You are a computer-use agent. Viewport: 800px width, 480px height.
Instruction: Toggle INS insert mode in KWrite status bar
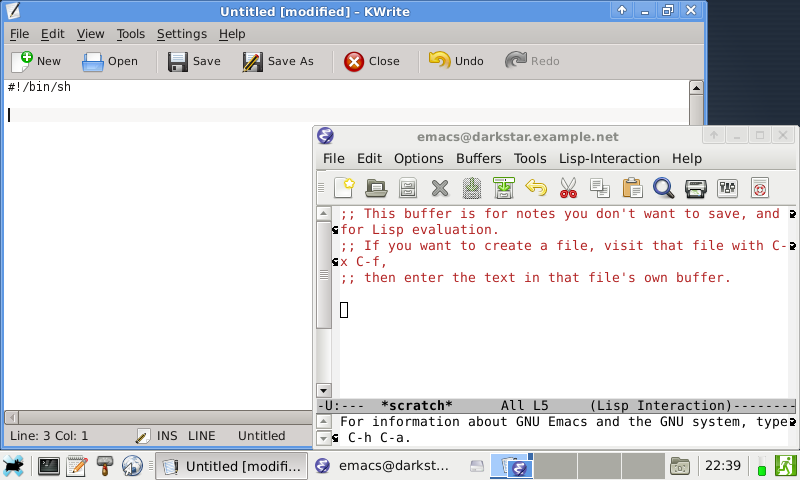point(167,436)
